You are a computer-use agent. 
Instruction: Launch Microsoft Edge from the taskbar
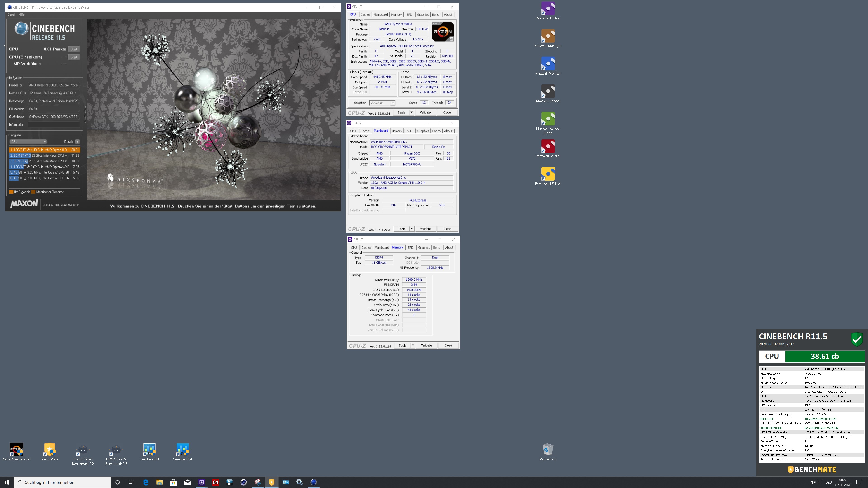point(146,482)
